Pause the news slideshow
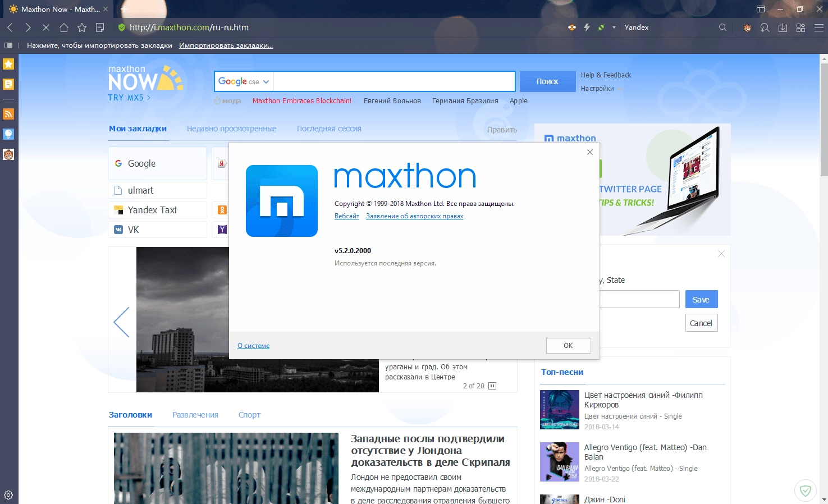 tap(492, 386)
